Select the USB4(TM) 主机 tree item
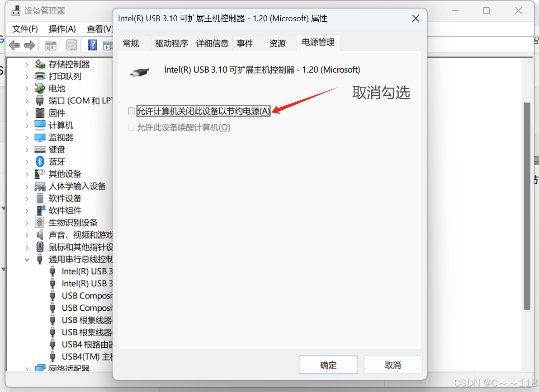The height and width of the screenshot is (392, 539). [87, 357]
